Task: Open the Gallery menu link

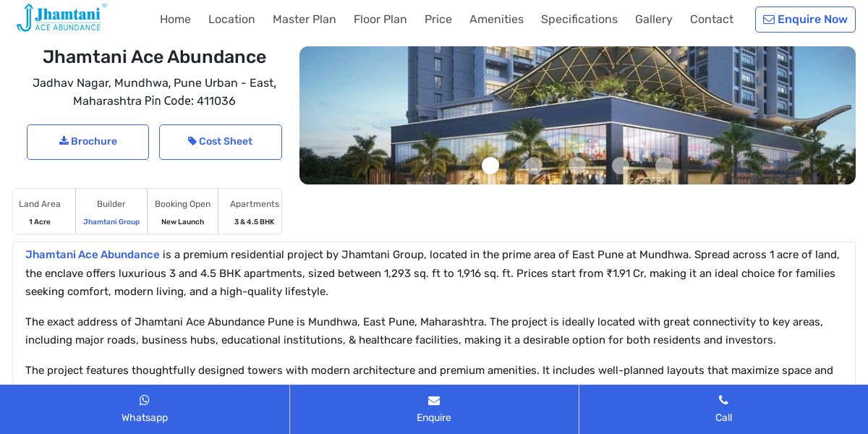Action: tap(654, 20)
